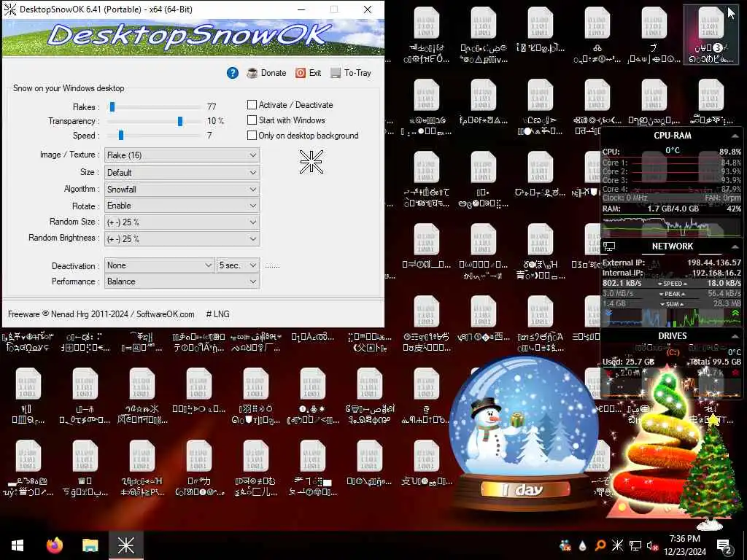Viewport: 747px width, 560px height.
Task: Open the Random Brightness dropdown
Action: [x=182, y=238]
